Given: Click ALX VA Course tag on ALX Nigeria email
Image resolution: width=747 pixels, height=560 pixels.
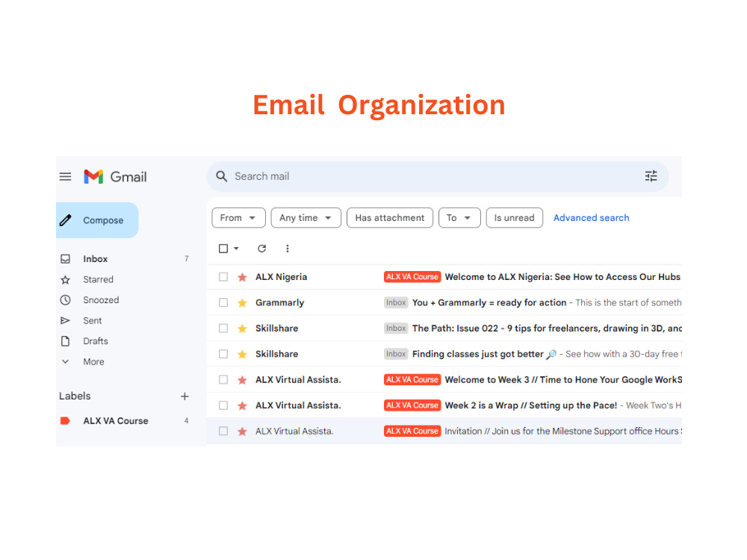Looking at the screenshot, I should 412,277.
